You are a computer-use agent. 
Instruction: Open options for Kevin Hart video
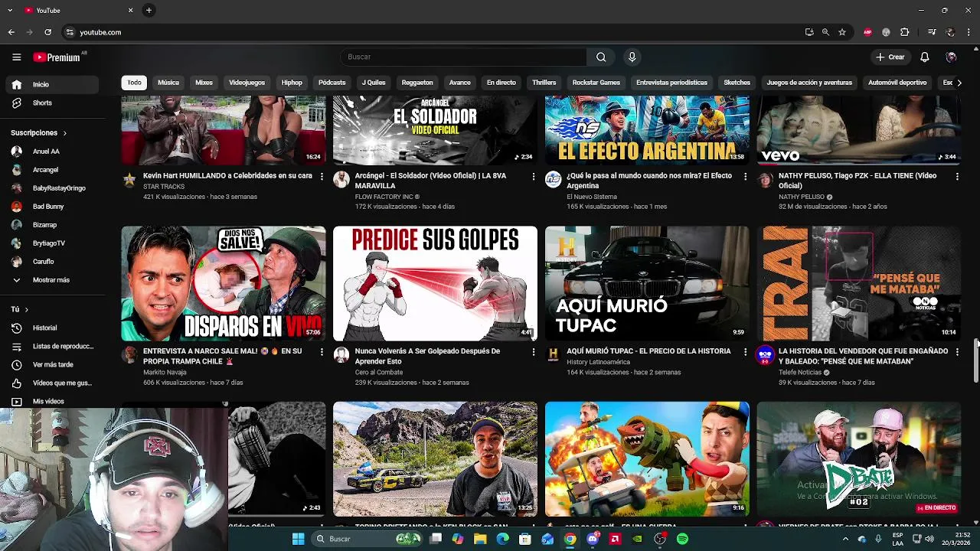pos(322,176)
